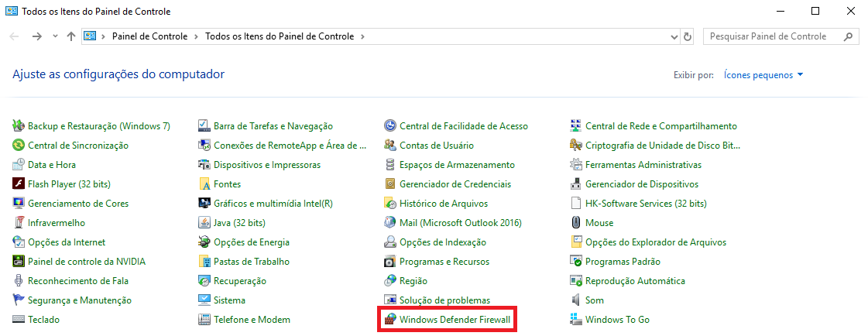Go back with the back arrow
This screenshot has height=336, width=868.
pos(15,36)
